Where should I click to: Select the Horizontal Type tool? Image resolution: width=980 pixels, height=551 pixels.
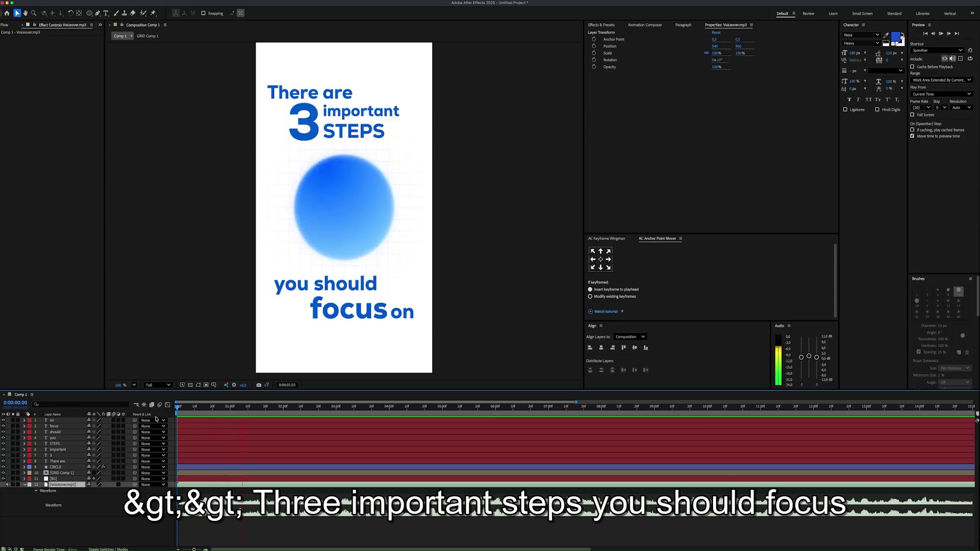pyautogui.click(x=106, y=13)
